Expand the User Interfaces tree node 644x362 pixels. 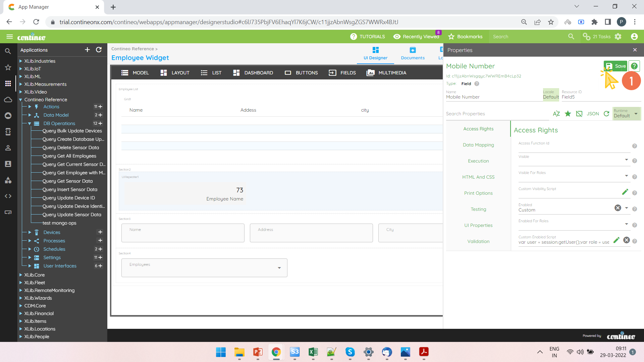30,266
